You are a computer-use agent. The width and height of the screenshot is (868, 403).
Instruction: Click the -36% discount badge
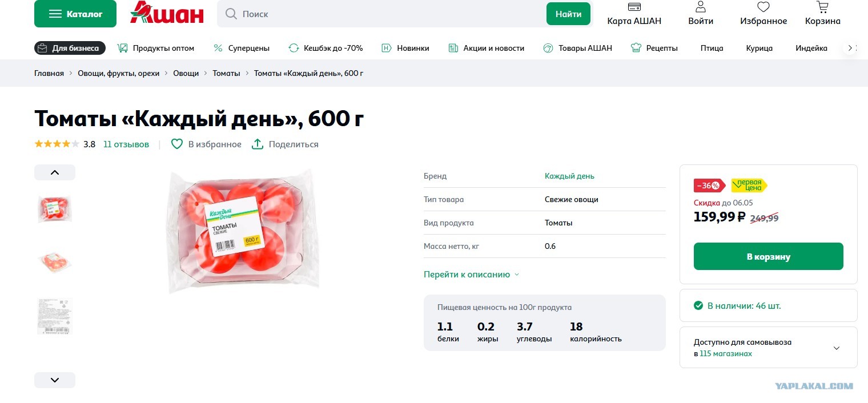coord(709,186)
